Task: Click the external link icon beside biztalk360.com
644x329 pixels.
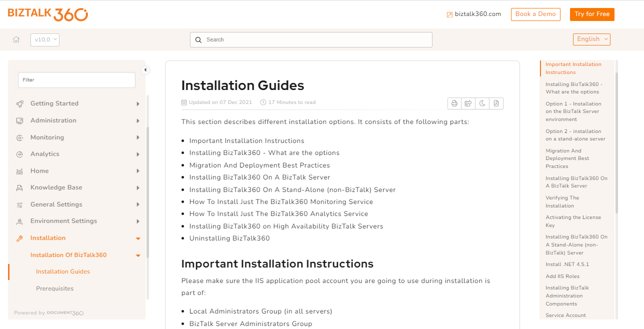Action: 449,14
